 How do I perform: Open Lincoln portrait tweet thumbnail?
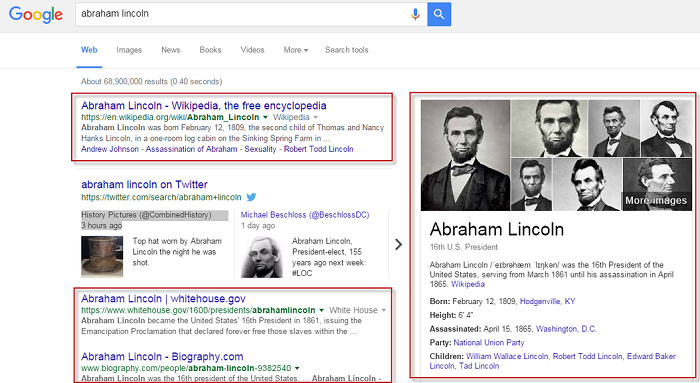click(262, 257)
